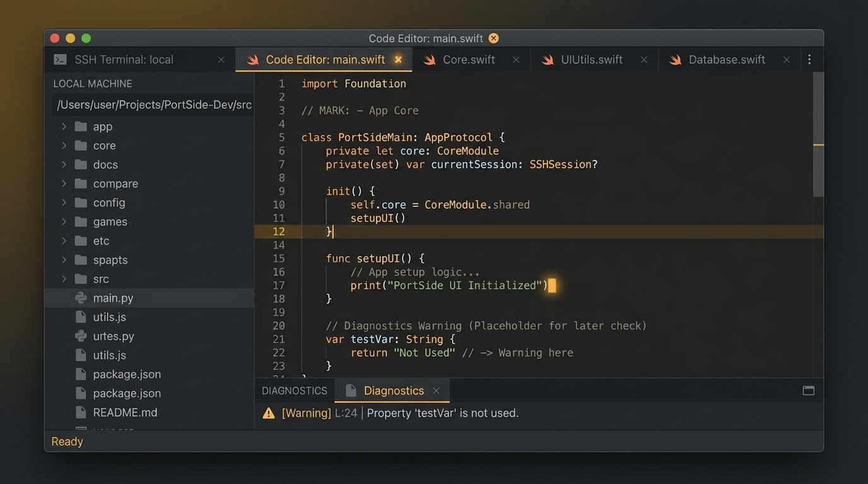Screen dimensions: 868x484
Task: Close the SSH Terminal: local tab
Action: pyautogui.click(x=221, y=60)
